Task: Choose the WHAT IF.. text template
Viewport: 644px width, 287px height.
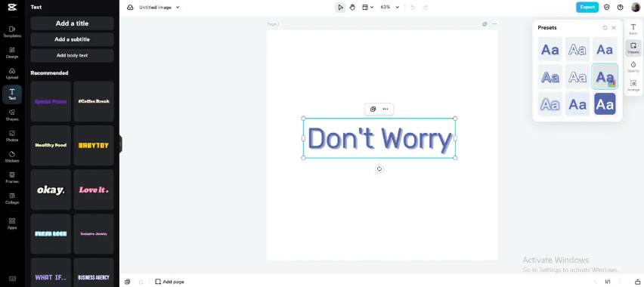Action: click(x=51, y=273)
